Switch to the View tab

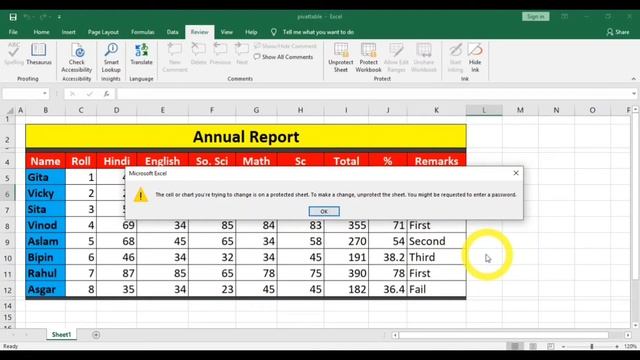coord(227,32)
